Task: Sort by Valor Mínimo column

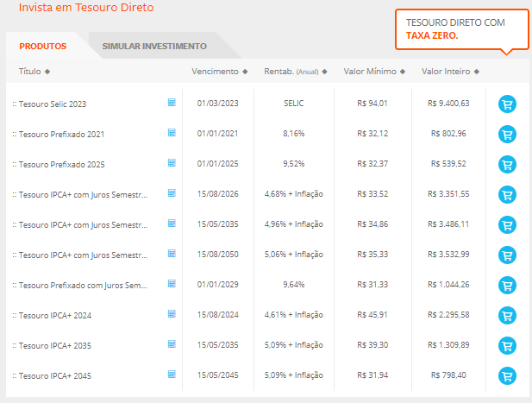Action: click(378, 71)
